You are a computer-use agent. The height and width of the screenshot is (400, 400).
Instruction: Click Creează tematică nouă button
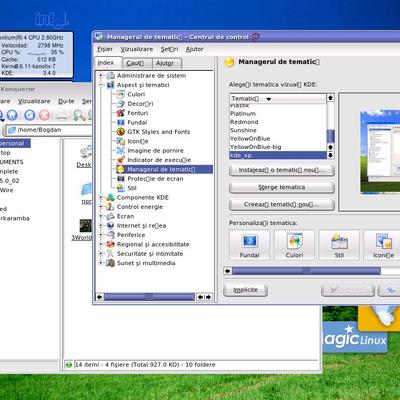coord(282,204)
